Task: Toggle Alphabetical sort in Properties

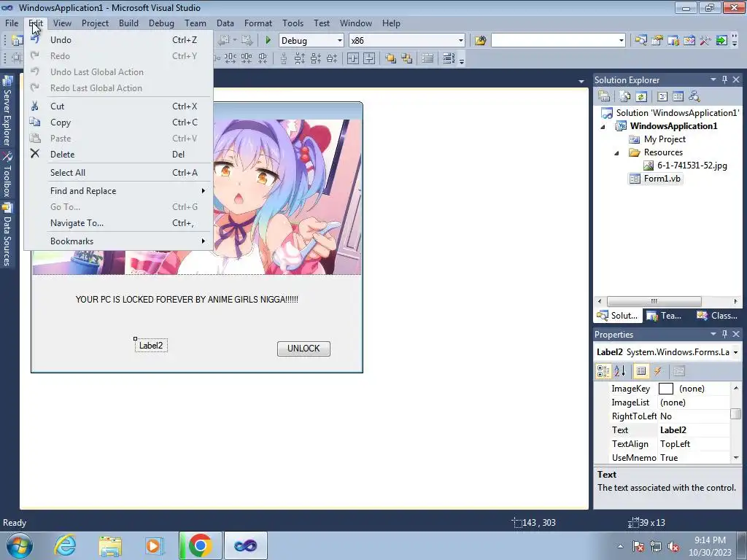Action: click(620, 371)
